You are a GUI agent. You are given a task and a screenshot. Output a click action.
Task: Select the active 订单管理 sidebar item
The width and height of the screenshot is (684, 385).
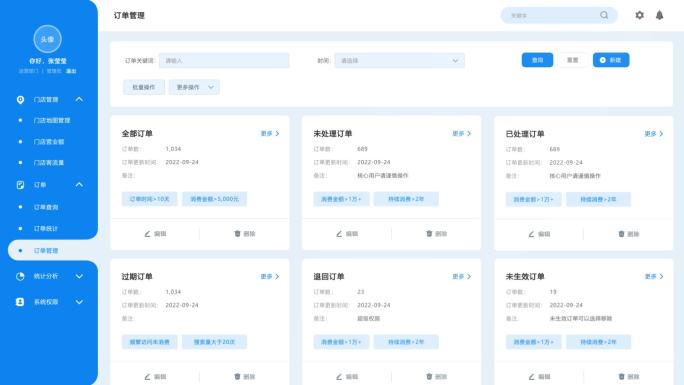53,250
